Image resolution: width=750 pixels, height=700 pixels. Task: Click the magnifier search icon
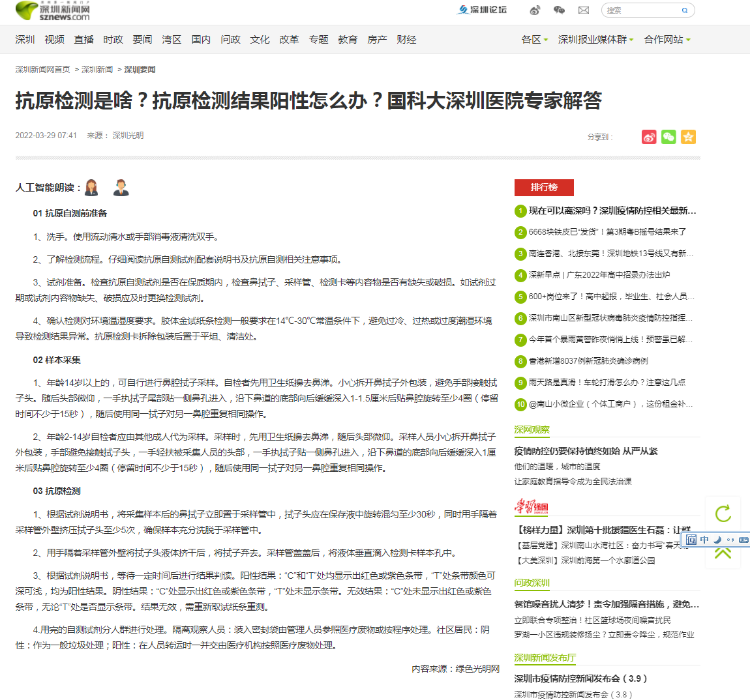tap(685, 10)
